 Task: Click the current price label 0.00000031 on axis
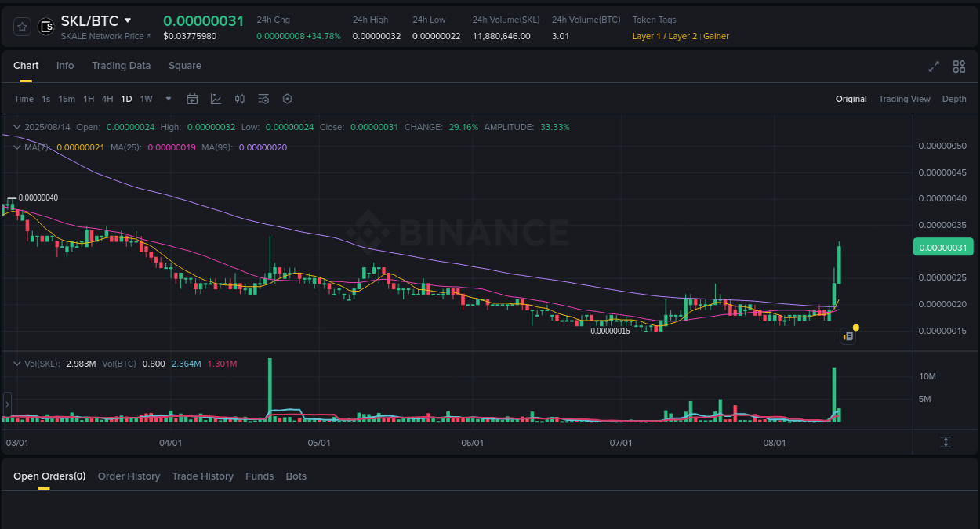pyautogui.click(x=943, y=247)
